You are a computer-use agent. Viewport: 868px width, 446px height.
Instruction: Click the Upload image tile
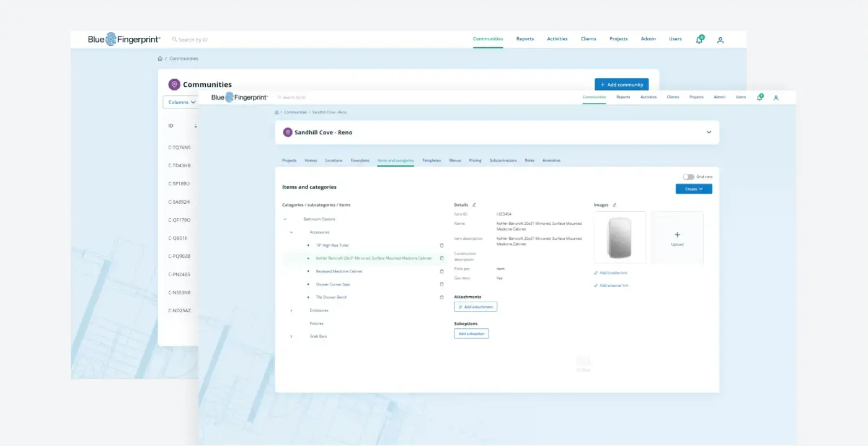click(x=677, y=238)
